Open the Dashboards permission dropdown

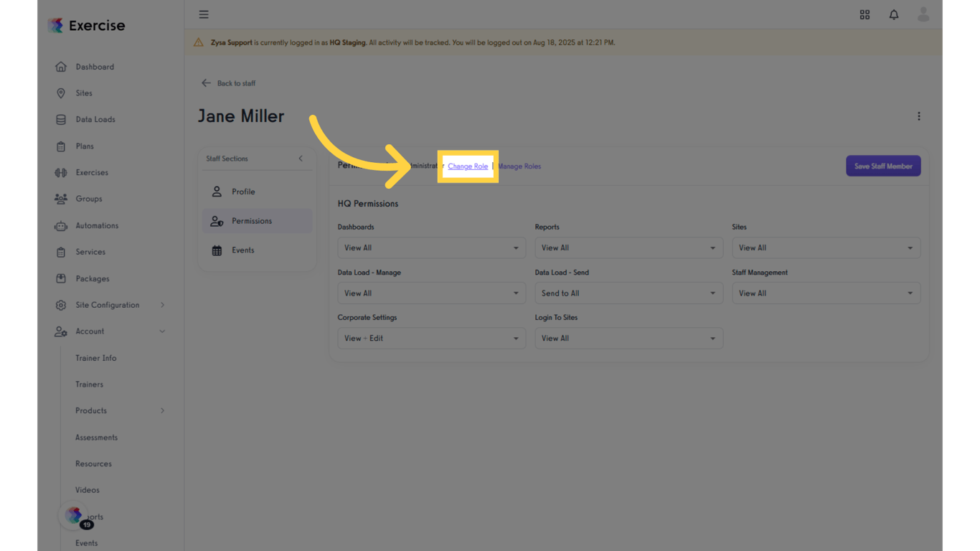[x=431, y=248]
